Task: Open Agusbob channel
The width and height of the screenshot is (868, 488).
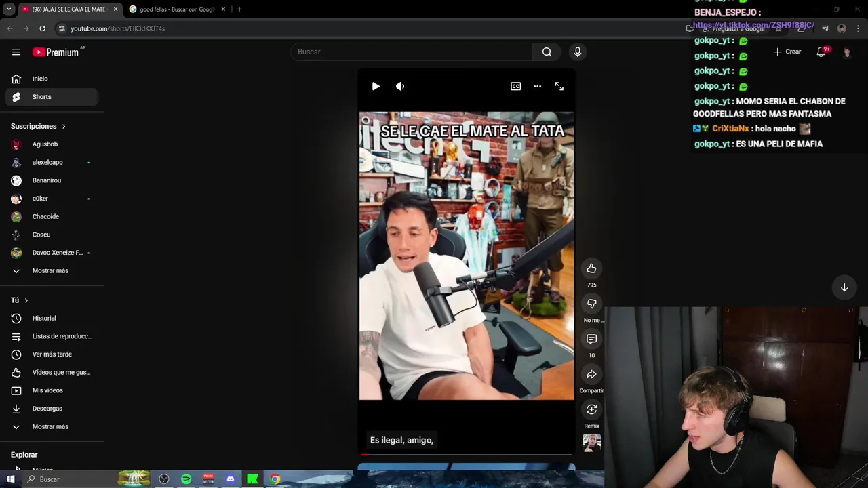Action: 52,144
